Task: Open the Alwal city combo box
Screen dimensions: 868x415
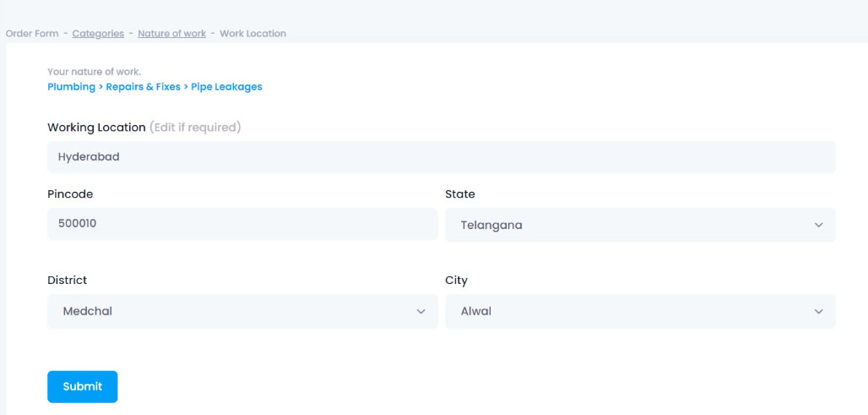Action: [641, 311]
